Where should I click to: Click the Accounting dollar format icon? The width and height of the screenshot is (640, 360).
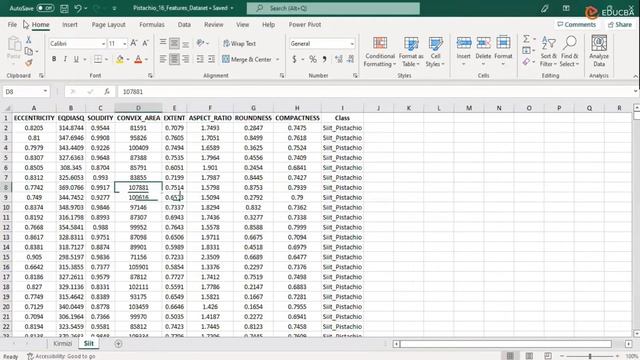point(294,60)
